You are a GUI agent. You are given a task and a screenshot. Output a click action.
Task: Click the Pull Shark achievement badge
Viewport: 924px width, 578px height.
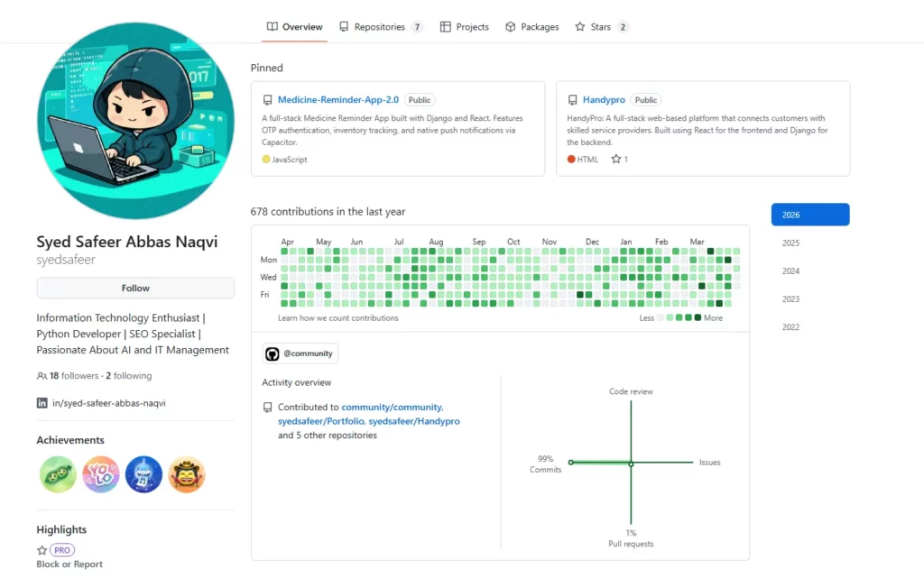[143, 474]
